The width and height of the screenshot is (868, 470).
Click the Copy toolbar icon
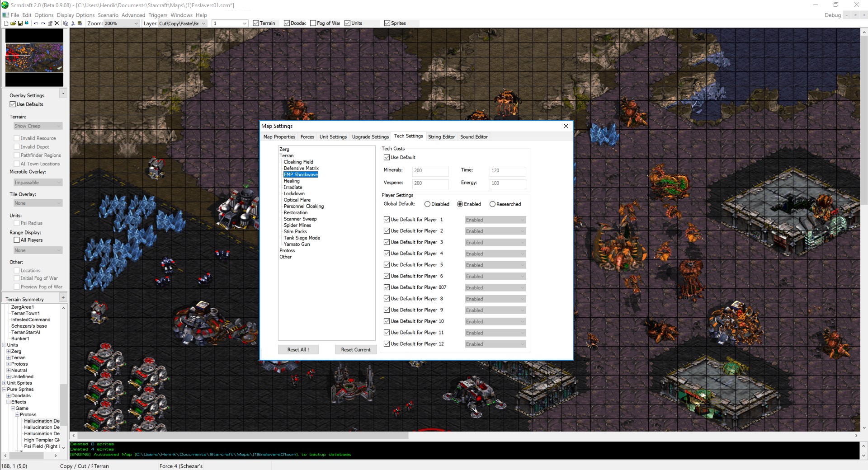tap(66, 23)
